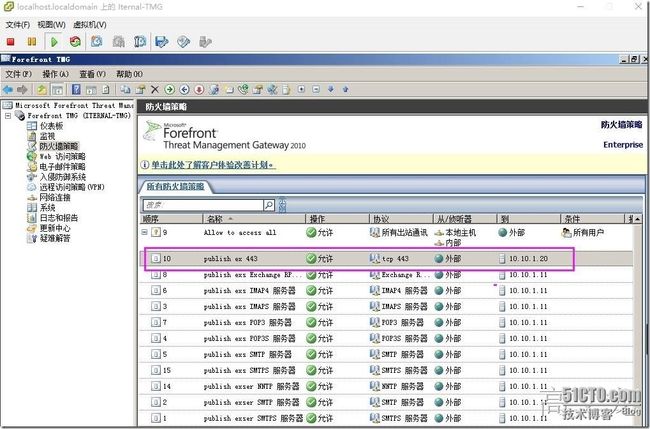Select 监视 in the tree

[x=47, y=136]
